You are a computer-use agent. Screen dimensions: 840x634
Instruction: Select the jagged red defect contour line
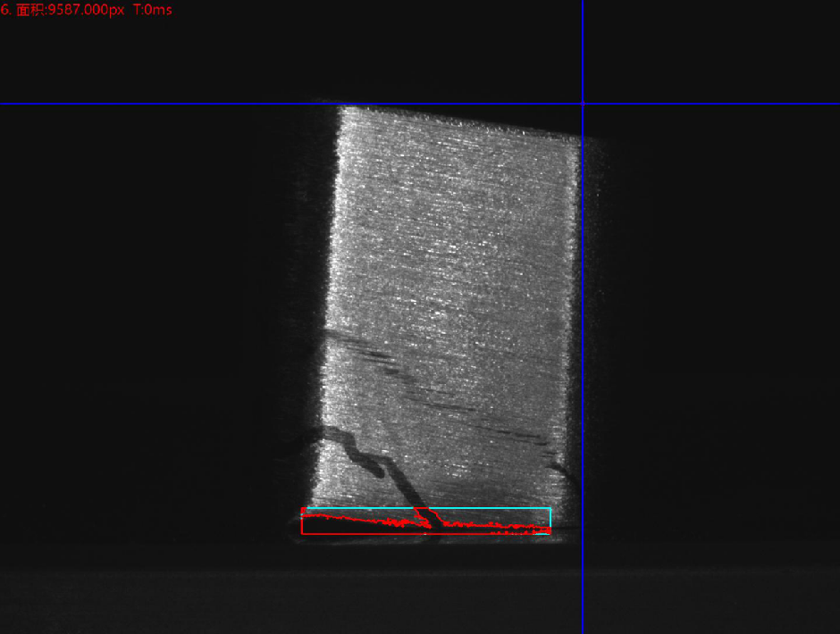(357, 518)
